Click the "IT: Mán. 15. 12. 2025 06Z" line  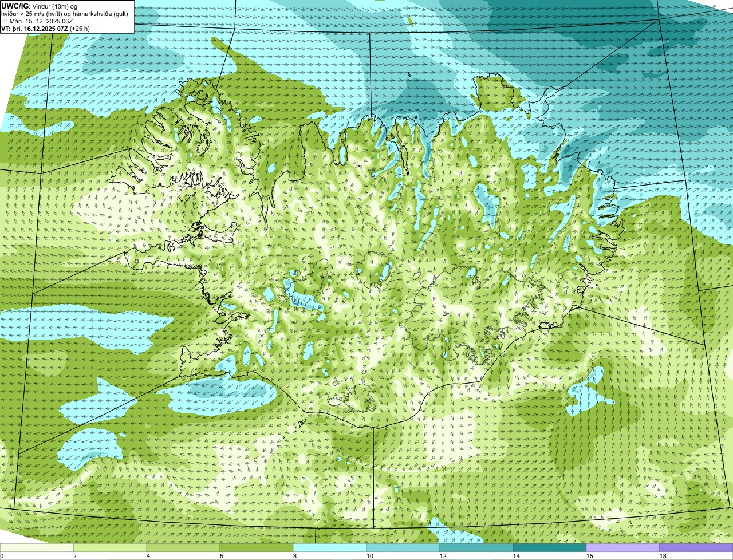pos(37,21)
